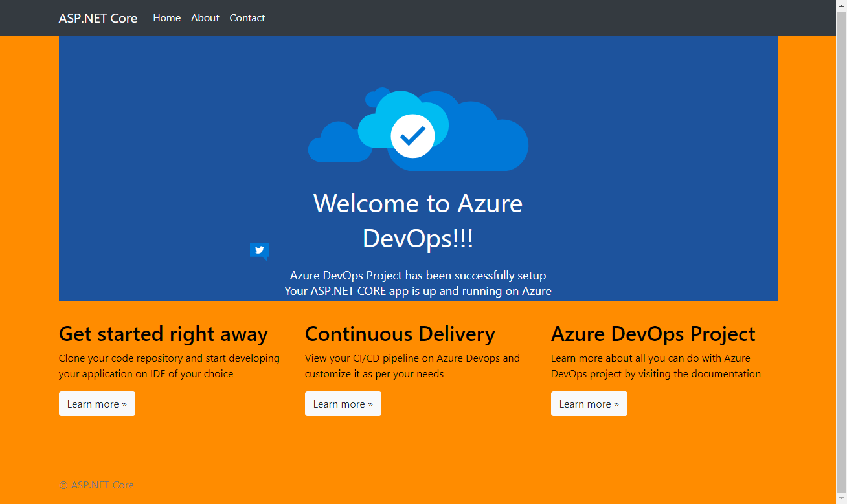Click the Welcome to Azure DevOps heading

click(418, 221)
